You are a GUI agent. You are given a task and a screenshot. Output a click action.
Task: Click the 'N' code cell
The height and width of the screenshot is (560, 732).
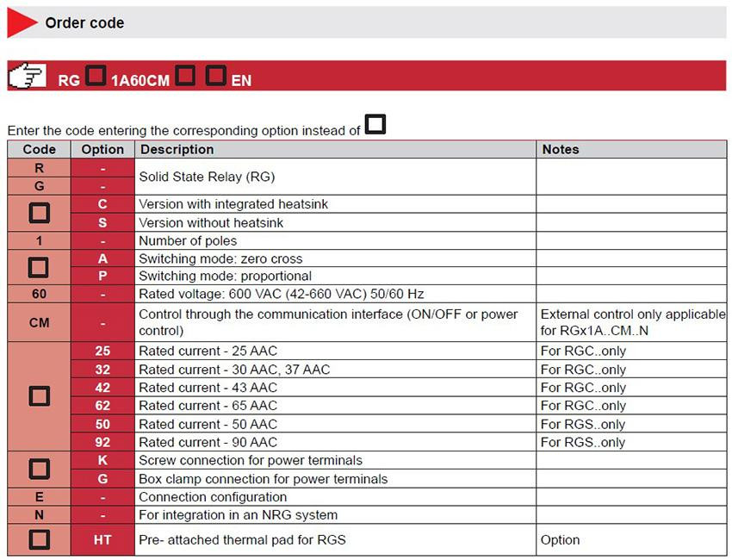tap(40, 514)
